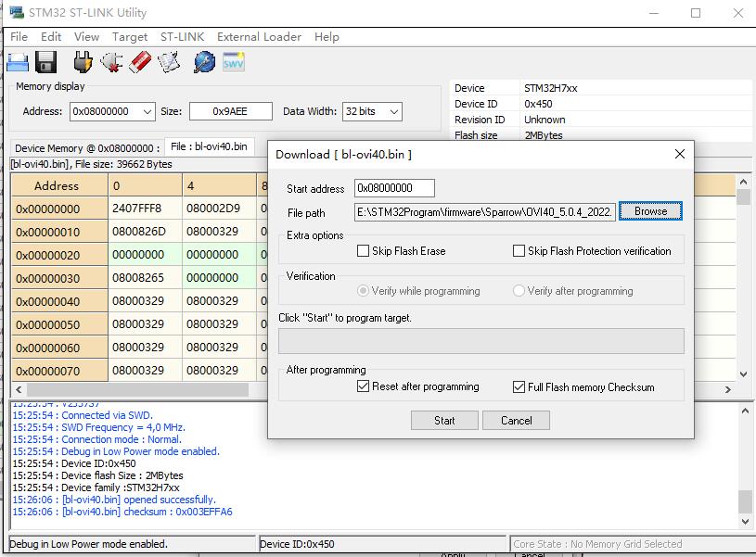
Task: Select cell 2407FFF8 in memory grid
Action: tap(145, 209)
